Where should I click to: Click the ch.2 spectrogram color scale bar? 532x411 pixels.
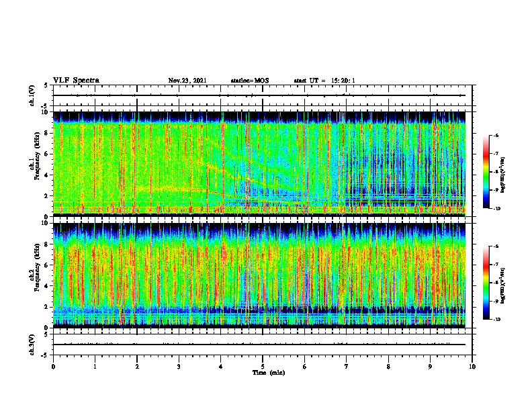click(486, 283)
